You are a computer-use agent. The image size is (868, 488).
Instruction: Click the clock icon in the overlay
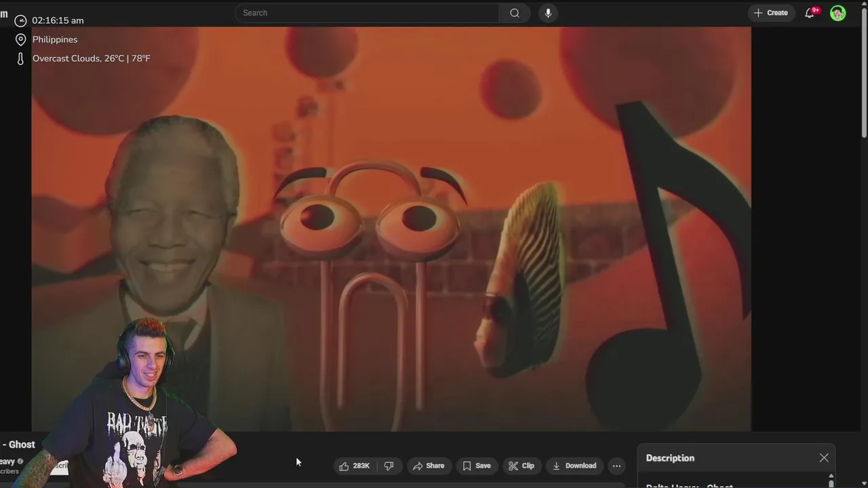(x=20, y=20)
